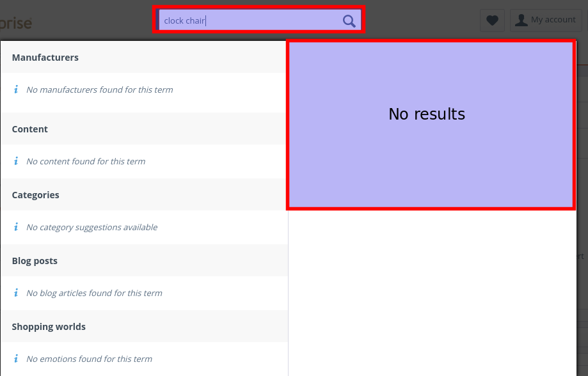Image resolution: width=588 pixels, height=376 pixels.
Task: Select the Blog posts section heading
Action: [x=35, y=261]
